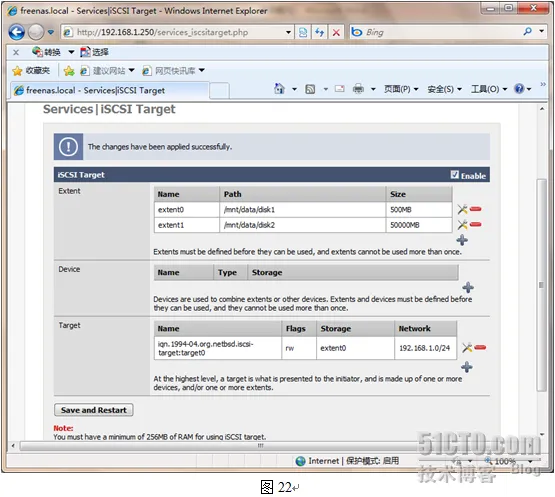Toggle the iSCSI Target Enable checkbox
This screenshot has width=555, height=497.
pos(454,175)
